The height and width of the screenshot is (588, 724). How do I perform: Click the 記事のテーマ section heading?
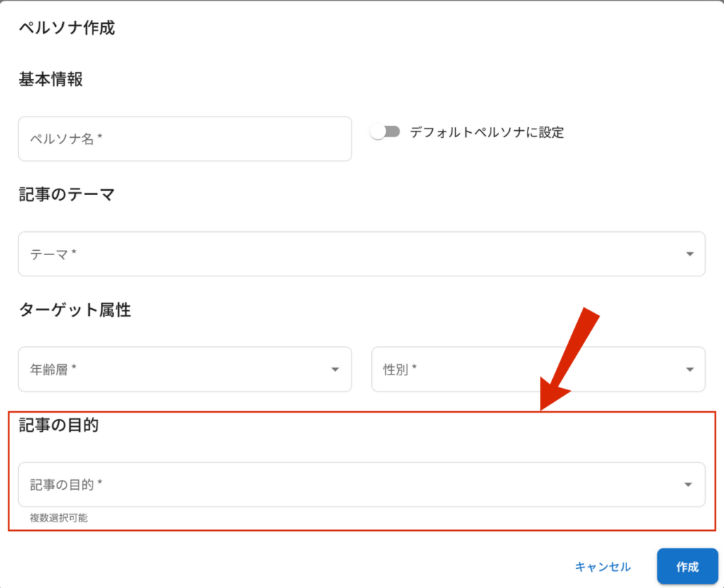pyautogui.click(x=67, y=195)
